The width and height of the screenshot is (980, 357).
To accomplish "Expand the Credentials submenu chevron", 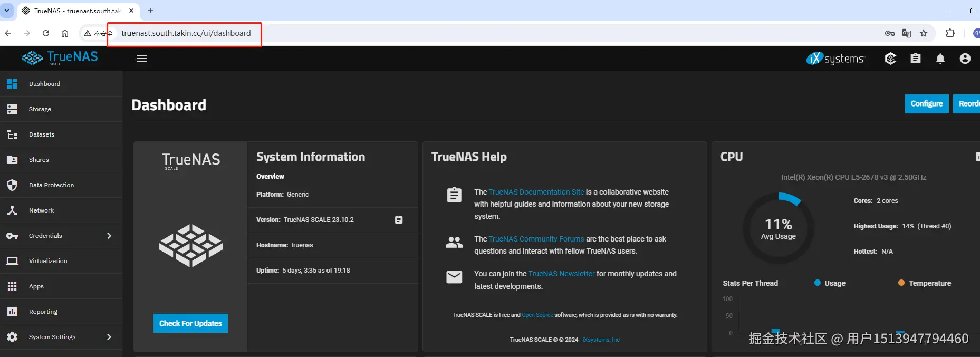I will 109,236.
